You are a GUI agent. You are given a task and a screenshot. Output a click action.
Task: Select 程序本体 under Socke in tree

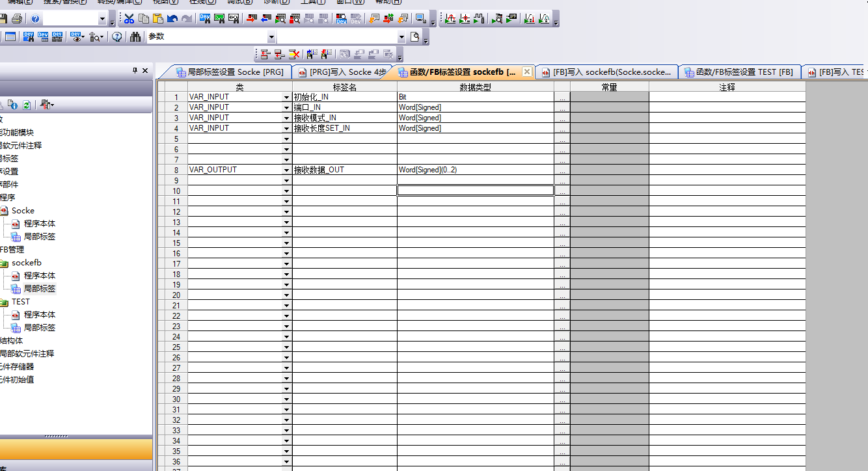click(x=39, y=224)
